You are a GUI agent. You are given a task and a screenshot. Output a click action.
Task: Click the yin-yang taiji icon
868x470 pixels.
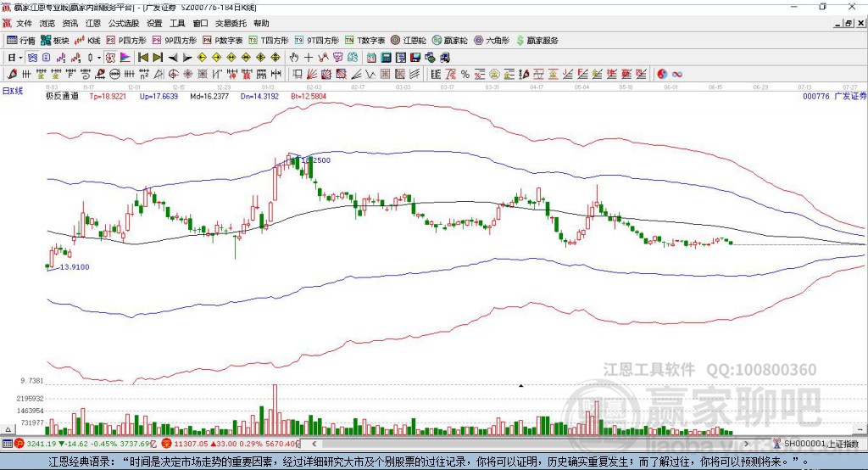[662, 75]
